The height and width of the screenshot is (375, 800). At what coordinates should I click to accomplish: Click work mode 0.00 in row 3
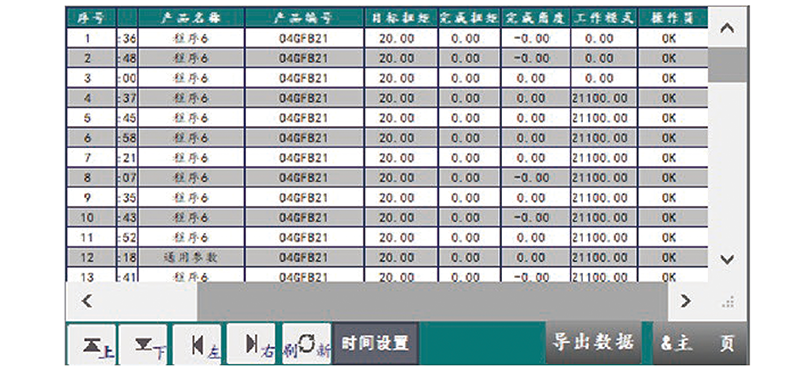(604, 78)
